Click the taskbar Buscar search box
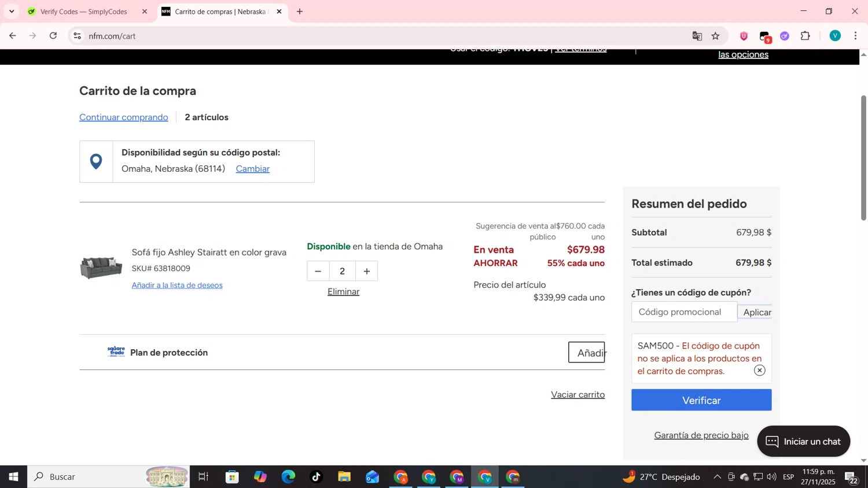 pyautogui.click(x=108, y=477)
